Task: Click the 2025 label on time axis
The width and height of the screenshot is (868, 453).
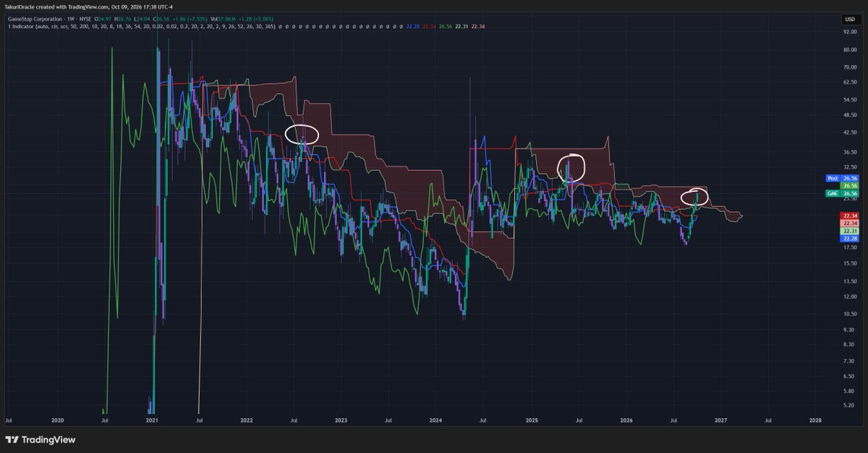Action: click(x=532, y=419)
